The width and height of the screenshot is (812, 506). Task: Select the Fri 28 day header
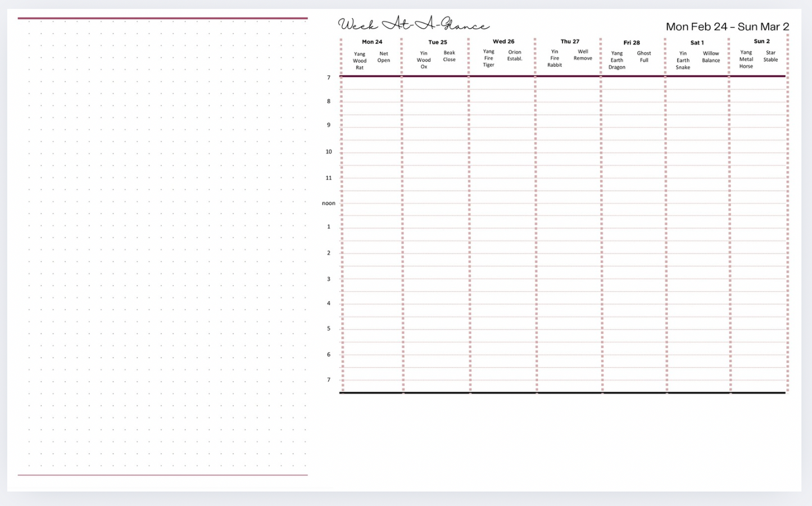632,43
